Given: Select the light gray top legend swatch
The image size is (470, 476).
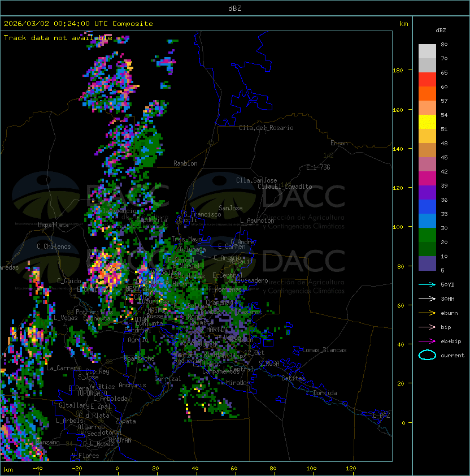Looking at the screenshot, I should 427,51.
